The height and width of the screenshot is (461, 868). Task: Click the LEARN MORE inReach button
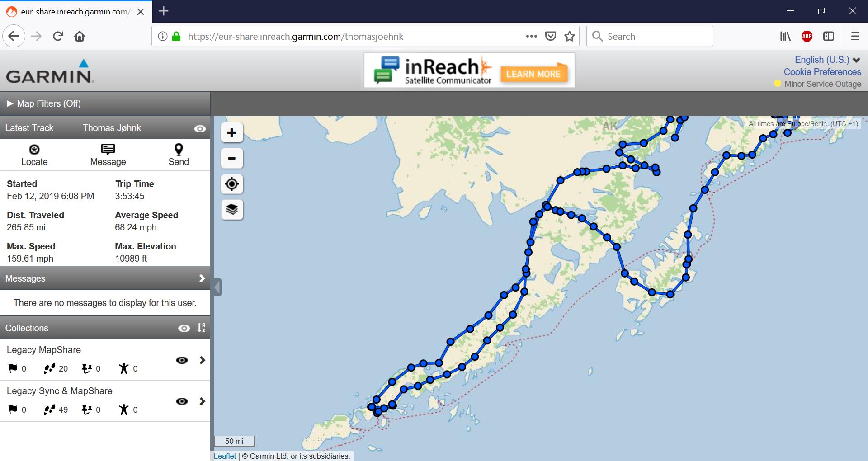[x=533, y=74]
